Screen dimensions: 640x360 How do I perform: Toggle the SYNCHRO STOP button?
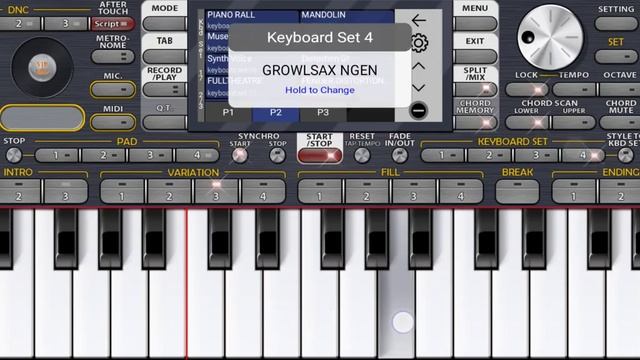[x=278, y=156]
